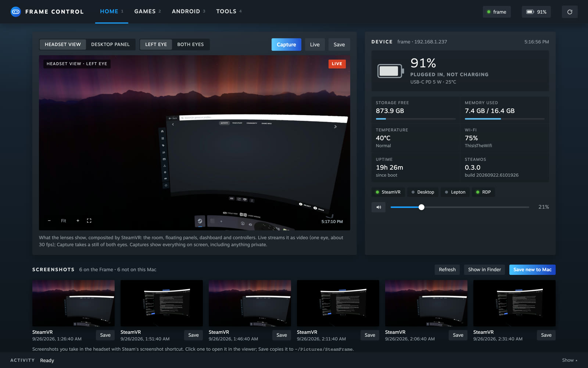Open the 1:46:40 AM screenshot thumbnail
The height and width of the screenshot is (368, 588).
pos(250,303)
